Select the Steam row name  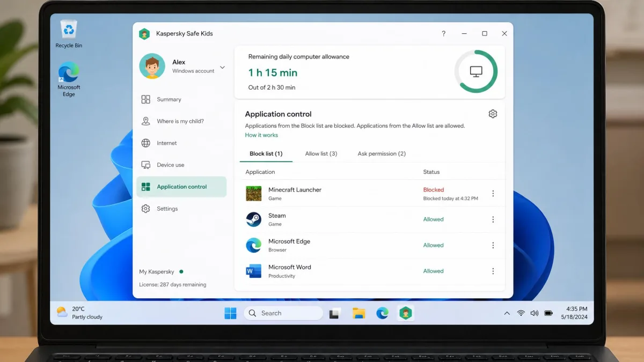(277, 216)
